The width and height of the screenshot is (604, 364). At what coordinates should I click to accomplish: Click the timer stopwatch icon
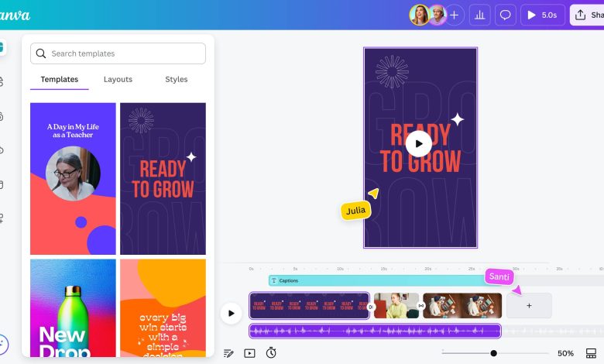pyautogui.click(x=271, y=353)
